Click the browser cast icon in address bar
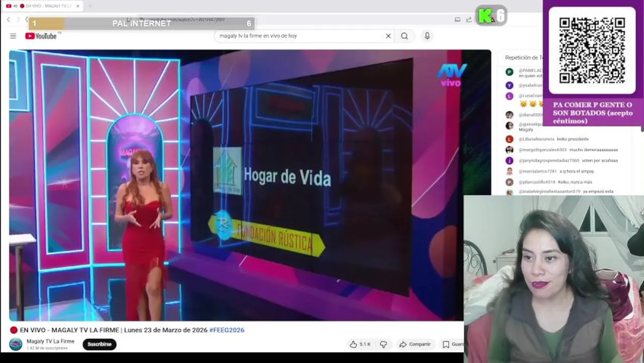Viewport: 644px width, 363px height. [458, 20]
